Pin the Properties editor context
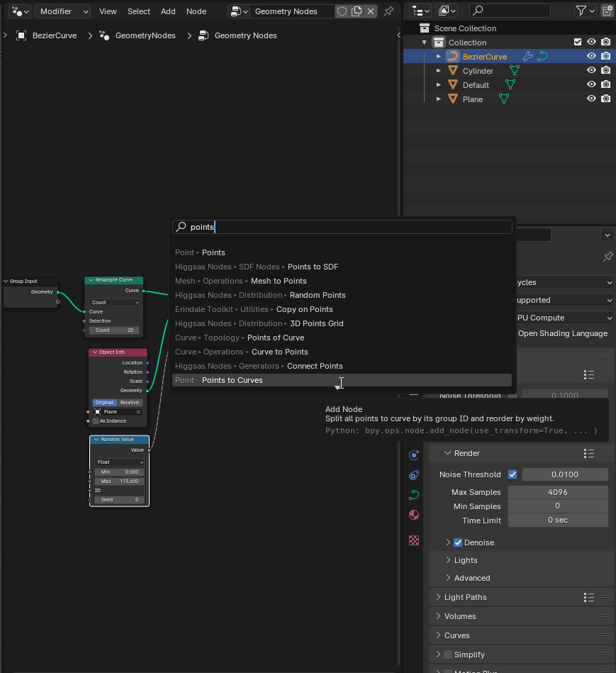Viewport: 616px width, 673px height. (608, 257)
